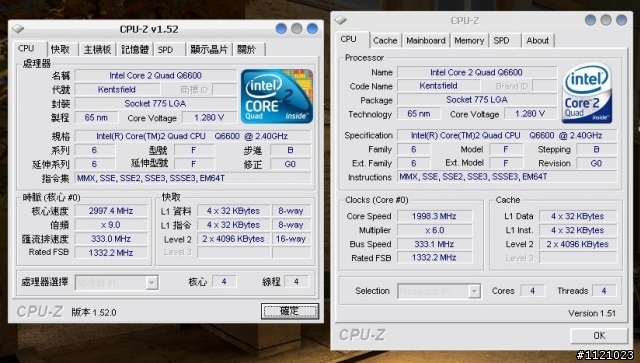Click the G0 Revision value in right window
Image resolution: width=640 pixels, height=363 pixels.
(x=596, y=163)
